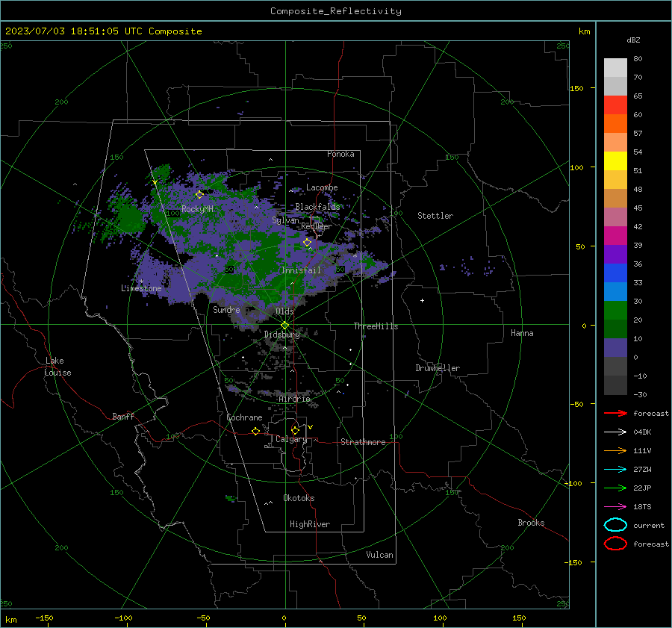
Task: Click the dBZ legend heading
Action: click(633, 40)
